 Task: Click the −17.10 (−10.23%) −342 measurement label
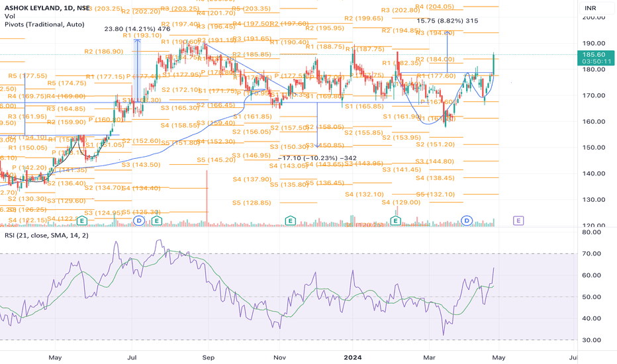317,158
